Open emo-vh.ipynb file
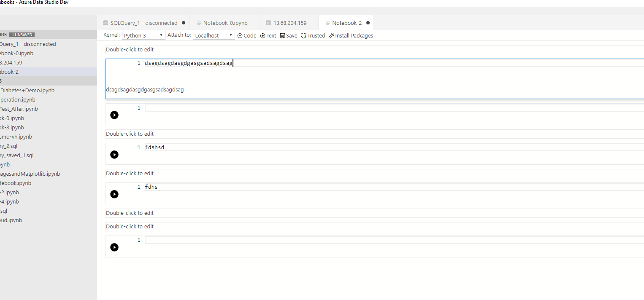This screenshot has height=300, width=644. pyautogui.click(x=49, y=137)
